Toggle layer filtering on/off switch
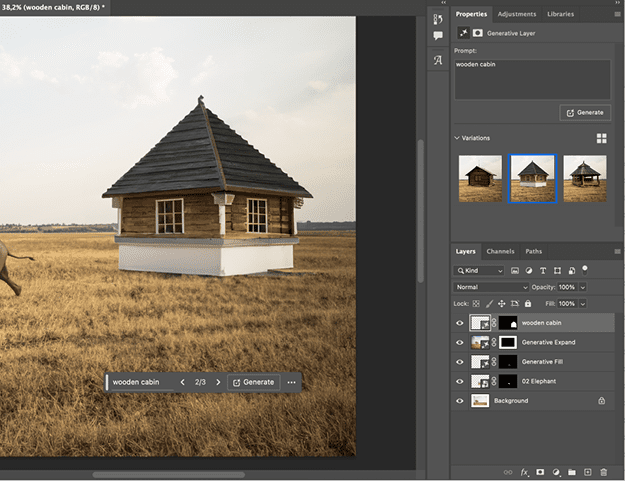This screenshot has width=625, height=481. tap(585, 270)
